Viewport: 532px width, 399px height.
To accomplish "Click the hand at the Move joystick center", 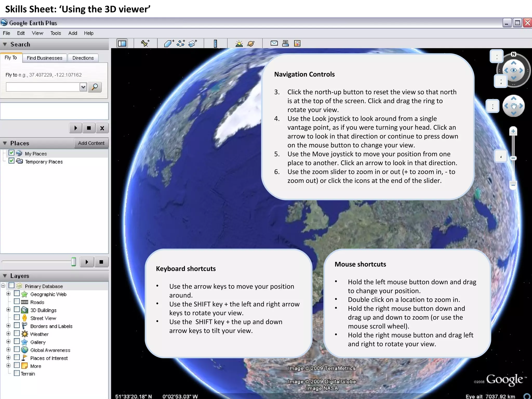I will (514, 106).
